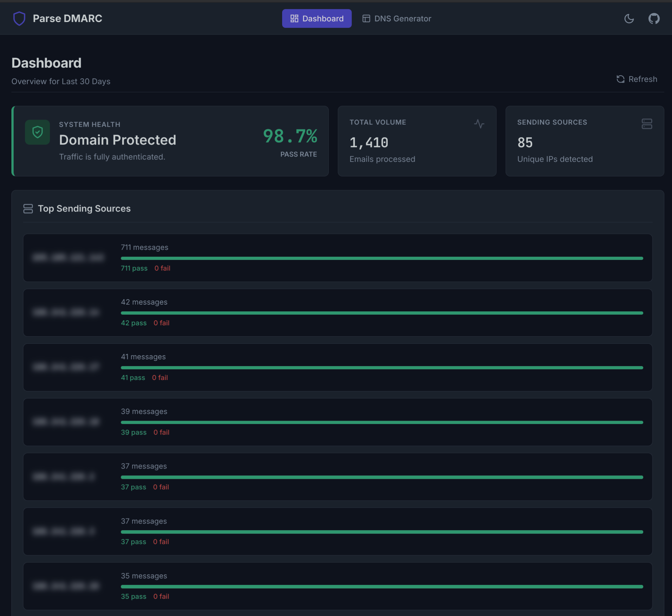
Task: Open the GitHub repository icon
Action: click(x=654, y=19)
